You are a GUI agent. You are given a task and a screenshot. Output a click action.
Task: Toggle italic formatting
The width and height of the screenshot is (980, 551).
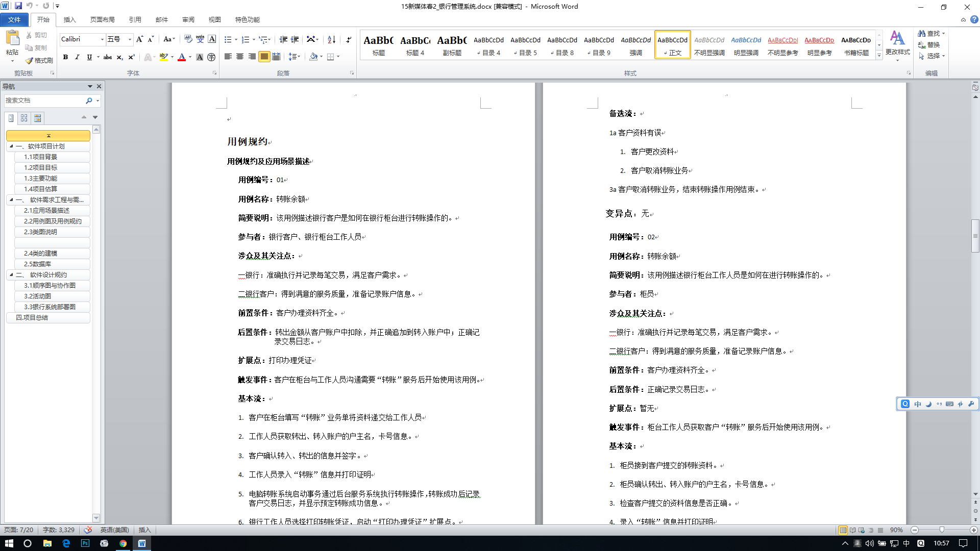click(x=77, y=57)
